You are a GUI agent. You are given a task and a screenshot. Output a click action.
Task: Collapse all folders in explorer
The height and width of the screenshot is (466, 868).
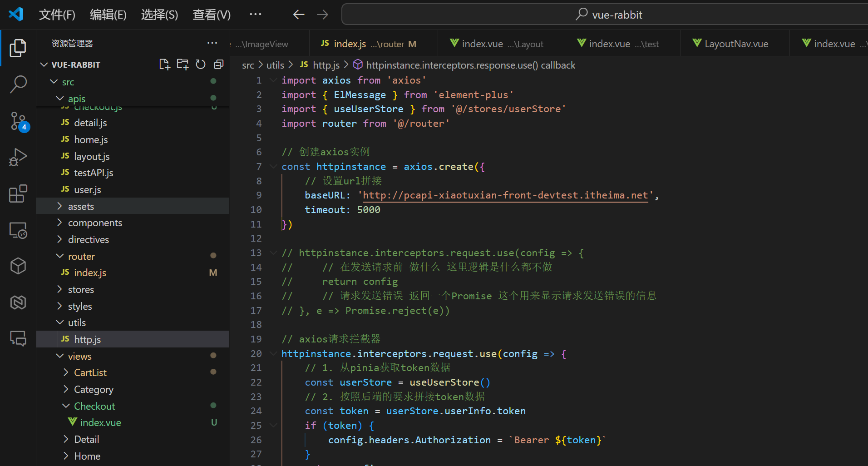pyautogui.click(x=219, y=64)
